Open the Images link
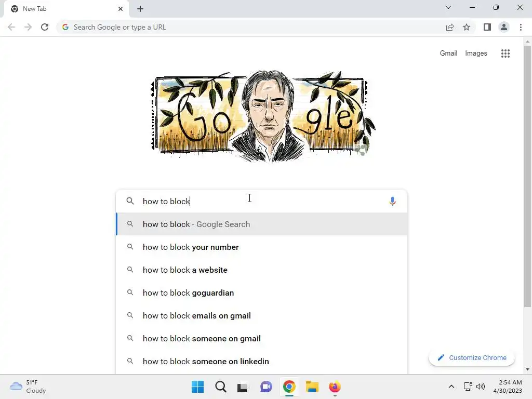 pyautogui.click(x=476, y=54)
